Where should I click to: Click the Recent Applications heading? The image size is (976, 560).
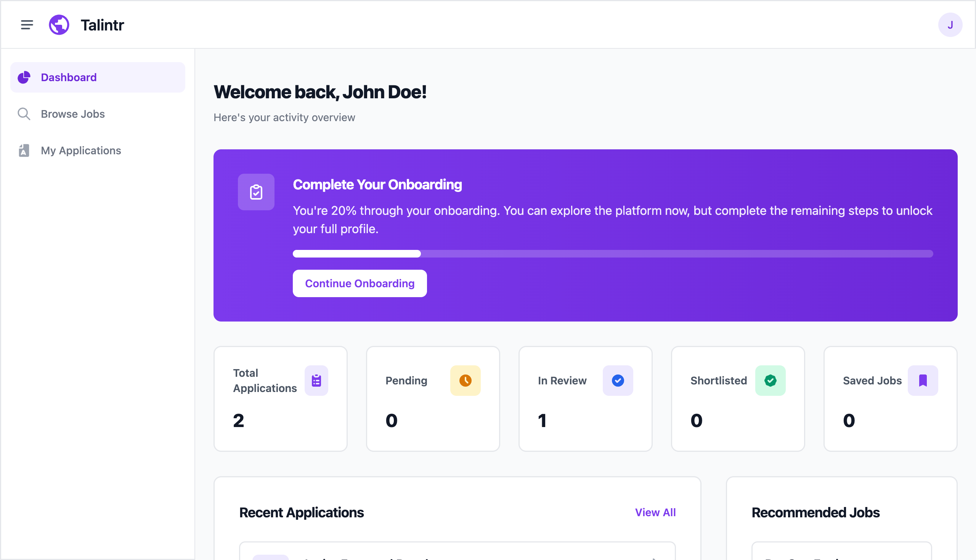pyautogui.click(x=302, y=512)
